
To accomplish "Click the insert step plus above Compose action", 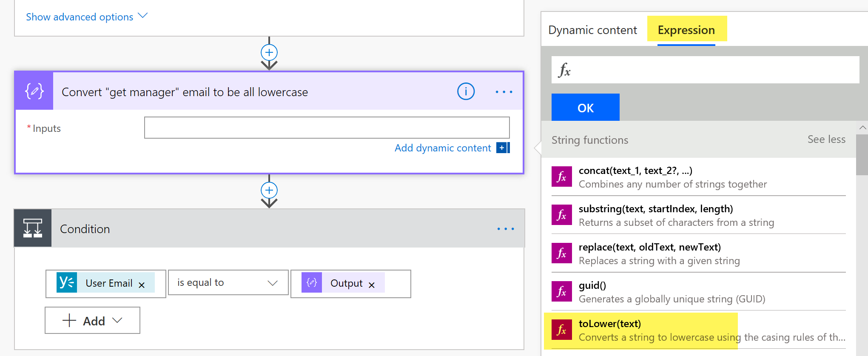I will click(x=269, y=52).
